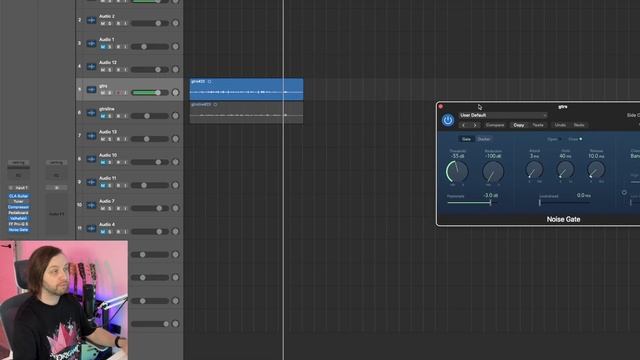Screen dimensions: 640x360
Task: Select the blue gtrs audio region
Action: (x=247, y=89)
